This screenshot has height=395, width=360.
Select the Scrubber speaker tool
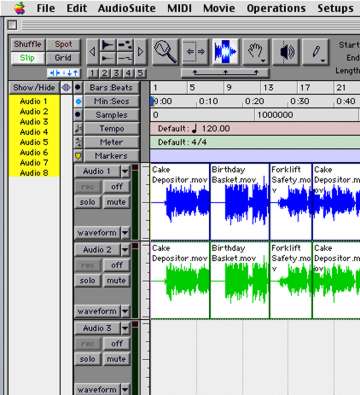click(286, 52)
